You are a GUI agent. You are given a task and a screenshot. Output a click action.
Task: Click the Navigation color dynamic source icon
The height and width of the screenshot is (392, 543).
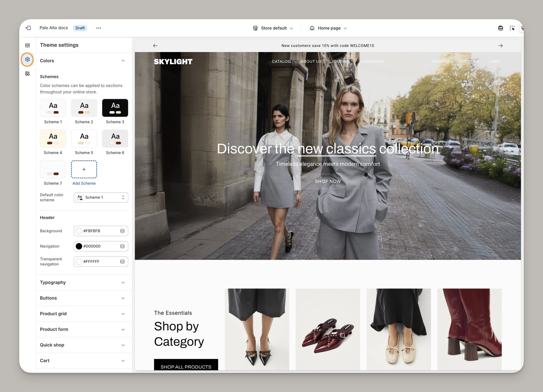pos(122,246)
